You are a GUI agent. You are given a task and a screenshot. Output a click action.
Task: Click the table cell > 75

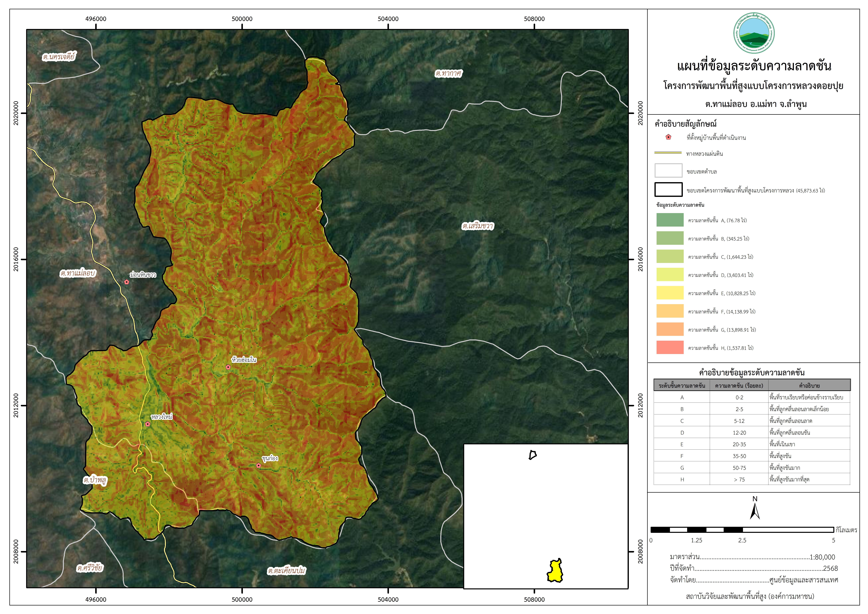[x=739, y=479]
